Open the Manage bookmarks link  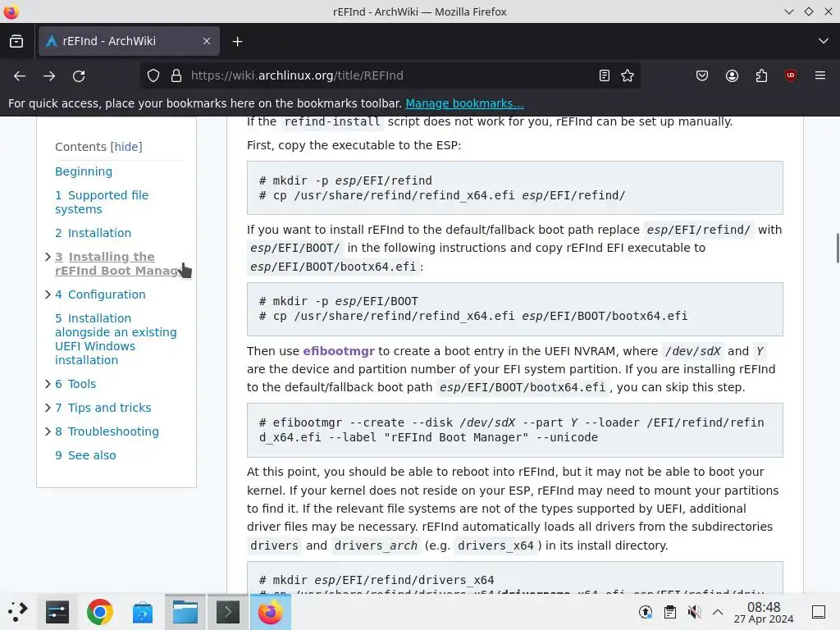pyautogui.click(x=464, y=103)
